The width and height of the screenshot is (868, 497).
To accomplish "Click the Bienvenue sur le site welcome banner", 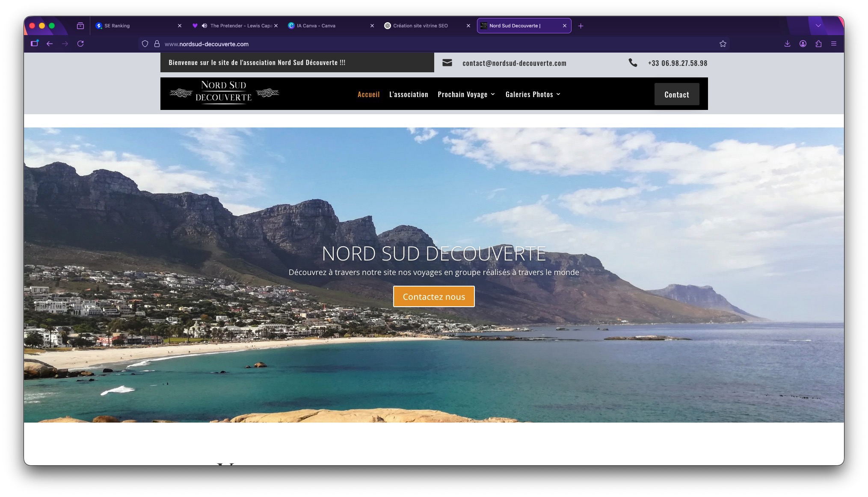I will pyautogui.click(x=297, y=62).
